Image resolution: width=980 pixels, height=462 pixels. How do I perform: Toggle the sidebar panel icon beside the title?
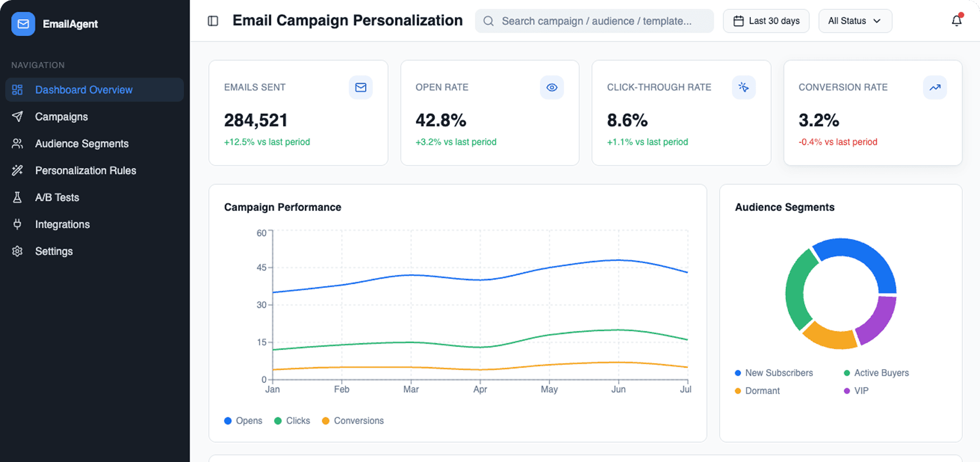[x=212, y=21]
